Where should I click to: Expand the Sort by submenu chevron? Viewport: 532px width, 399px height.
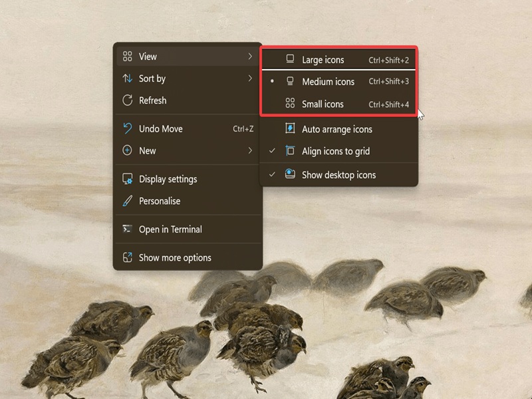[250, 78]
